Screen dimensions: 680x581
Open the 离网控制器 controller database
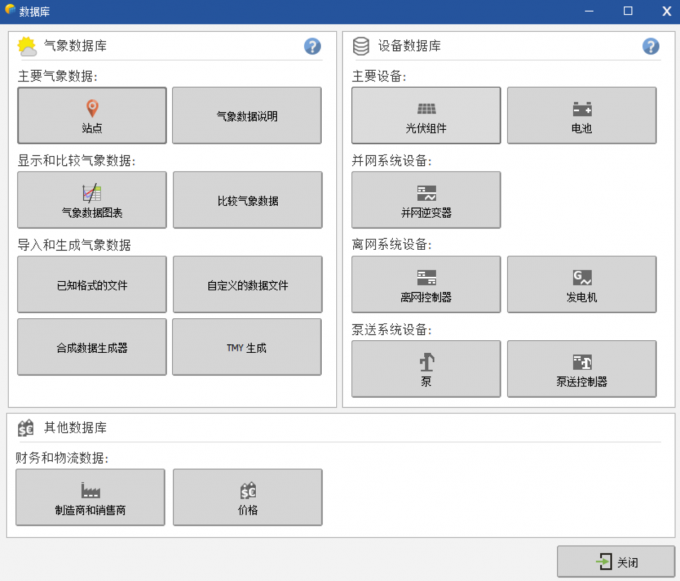tap(426, 284)
